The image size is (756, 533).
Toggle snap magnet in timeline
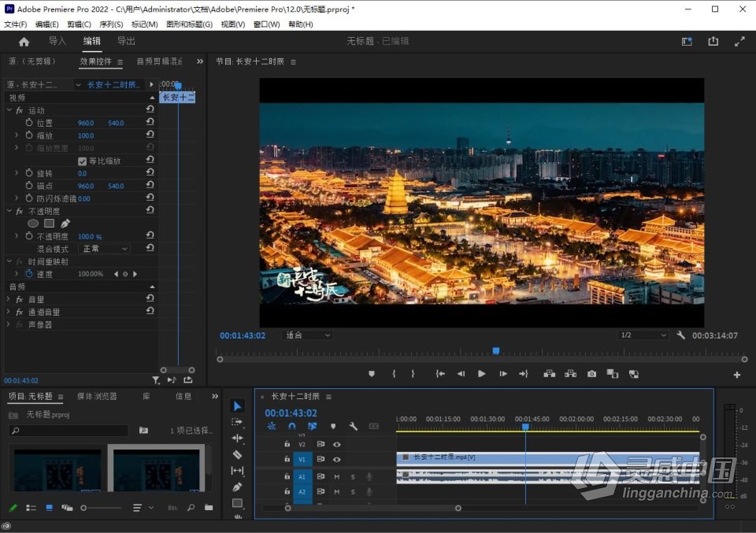pyautogui.click(x=291, y=427)
